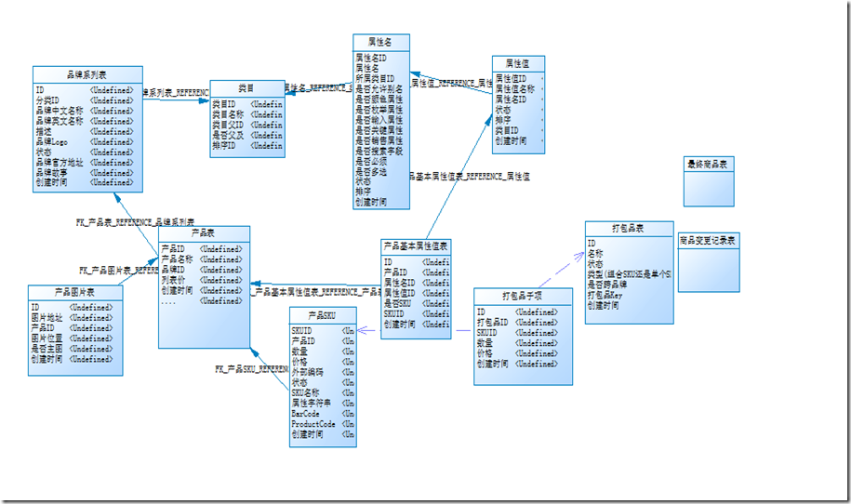Viewport: 851px width, 504px height.
Task: Select the 是否主图 field in 产品图片表
Action: point(47,349)
